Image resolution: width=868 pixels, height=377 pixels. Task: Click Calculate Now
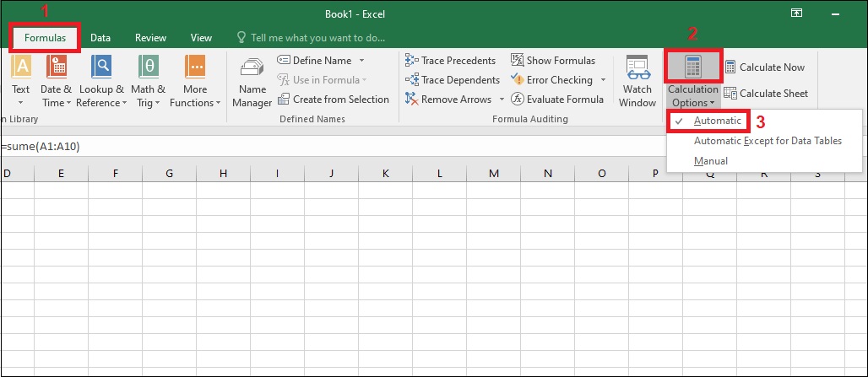click(764, 67)
